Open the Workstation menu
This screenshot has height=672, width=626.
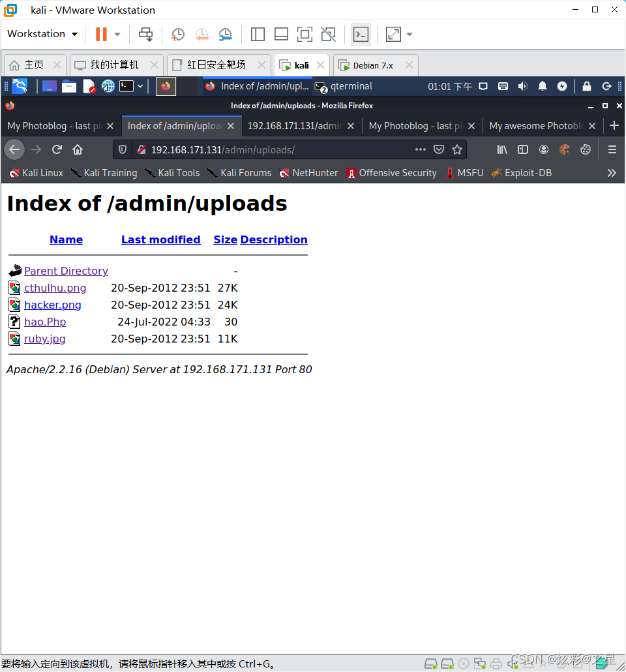point(42,34)
